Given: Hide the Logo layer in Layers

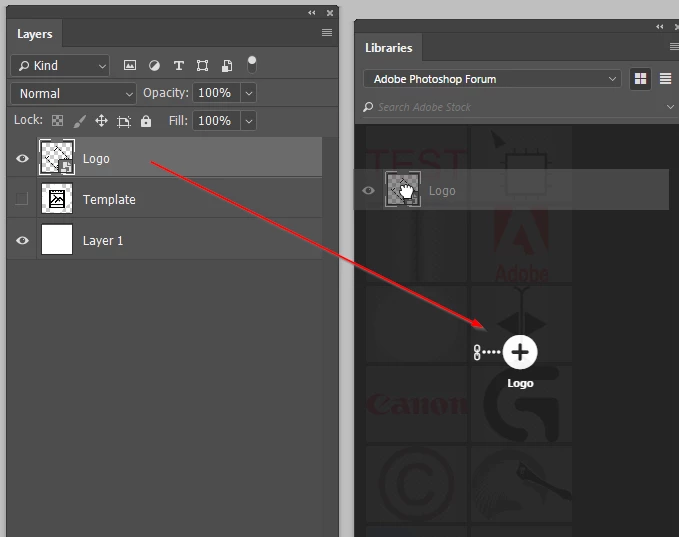Looking at the screenshot, I should pyautogui.click(x=22, y=159).
